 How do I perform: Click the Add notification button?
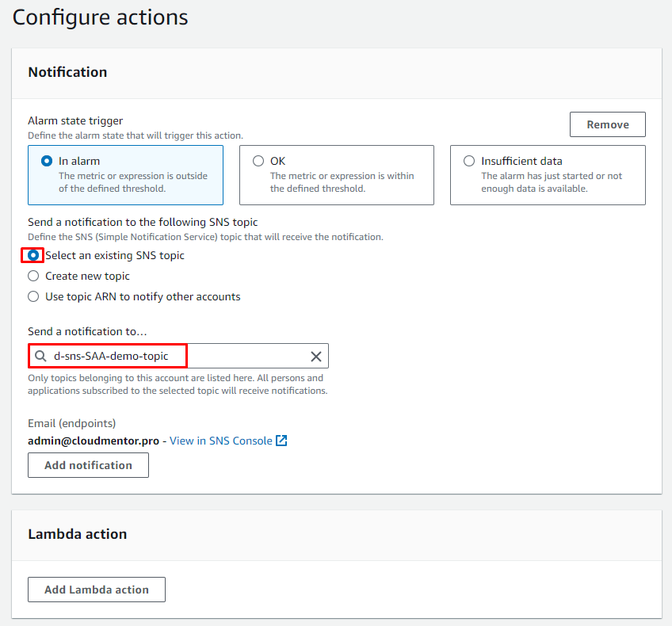pos(88,465)
